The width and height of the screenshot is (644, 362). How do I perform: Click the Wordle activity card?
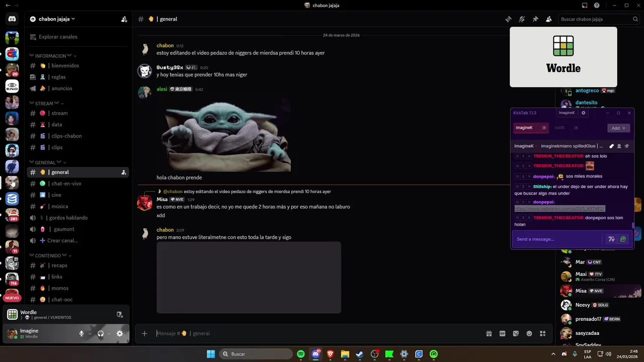pyautogui.click(x=563, y=57)
